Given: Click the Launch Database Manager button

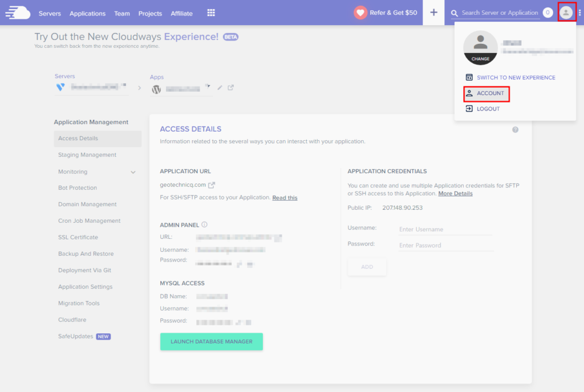Looking at the screenshot, I should pos(211,342).
